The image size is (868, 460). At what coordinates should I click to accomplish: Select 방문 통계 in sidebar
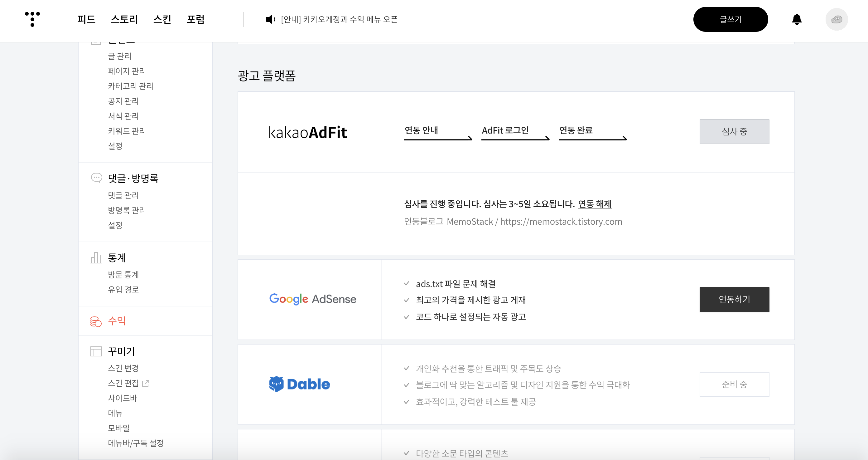(123, 275)
